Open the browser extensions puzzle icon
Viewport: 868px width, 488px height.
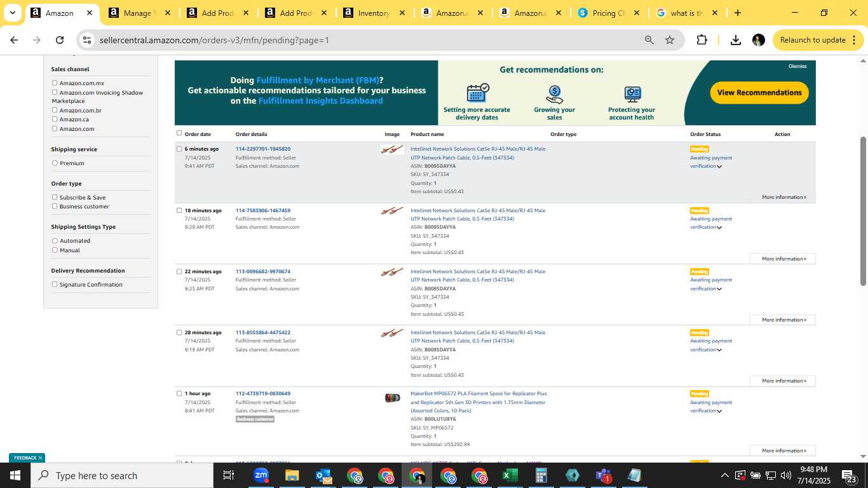[702, 40]
